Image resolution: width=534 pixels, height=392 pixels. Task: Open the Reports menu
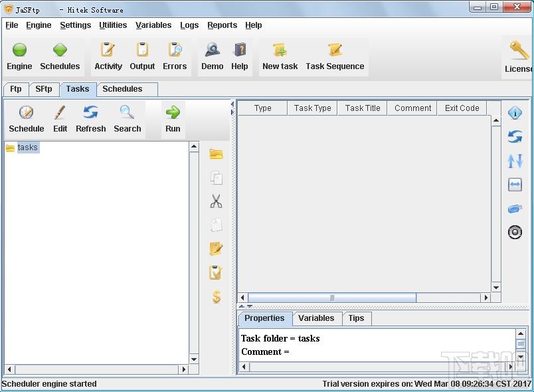point(222,25)
